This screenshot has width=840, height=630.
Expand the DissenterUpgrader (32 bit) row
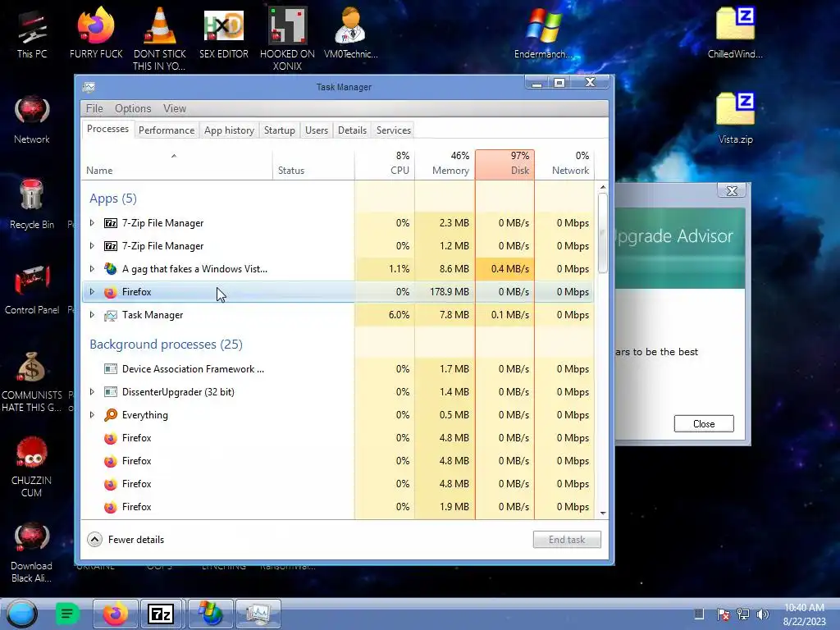(92, 392)
